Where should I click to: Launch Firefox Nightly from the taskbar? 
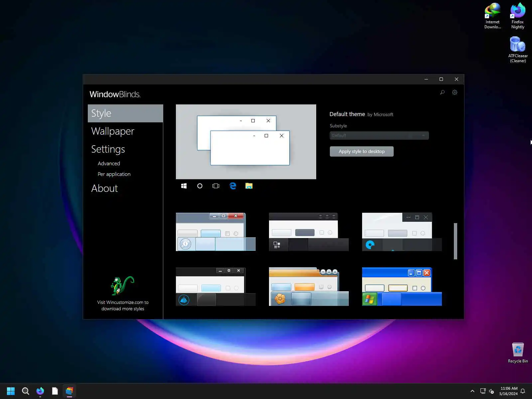[40, 391]
